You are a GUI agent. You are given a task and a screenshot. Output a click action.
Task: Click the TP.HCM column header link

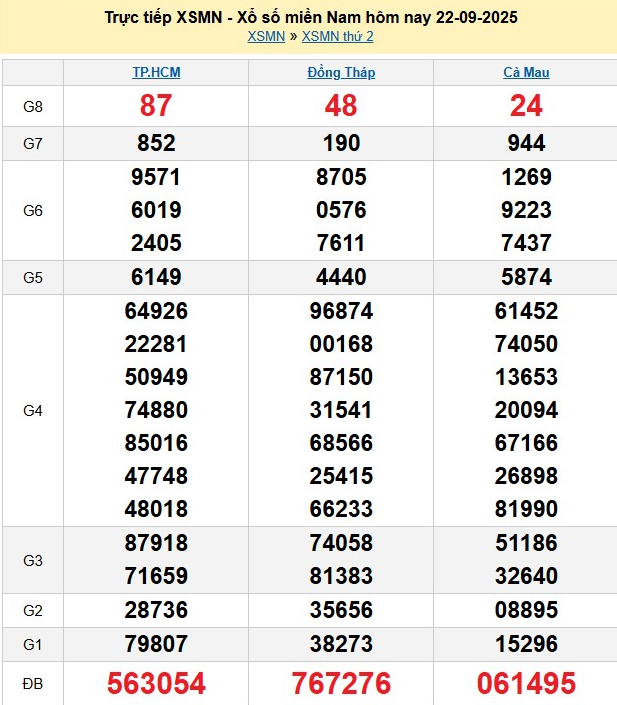tap(156, 73)
